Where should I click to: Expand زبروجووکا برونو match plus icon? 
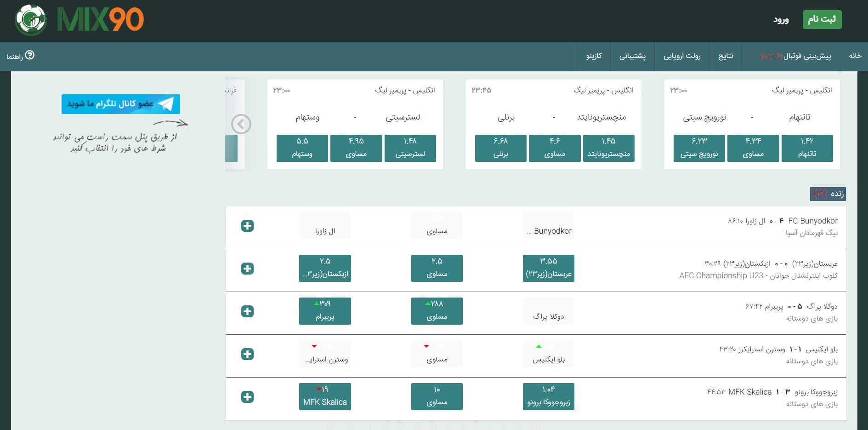pos(247,397)
